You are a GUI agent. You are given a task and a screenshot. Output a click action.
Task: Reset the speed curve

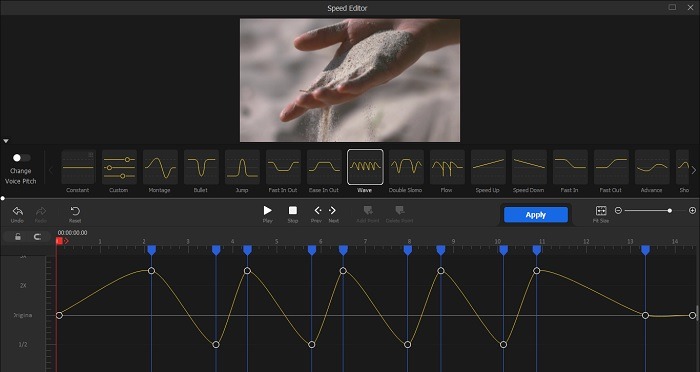point(75,211)
